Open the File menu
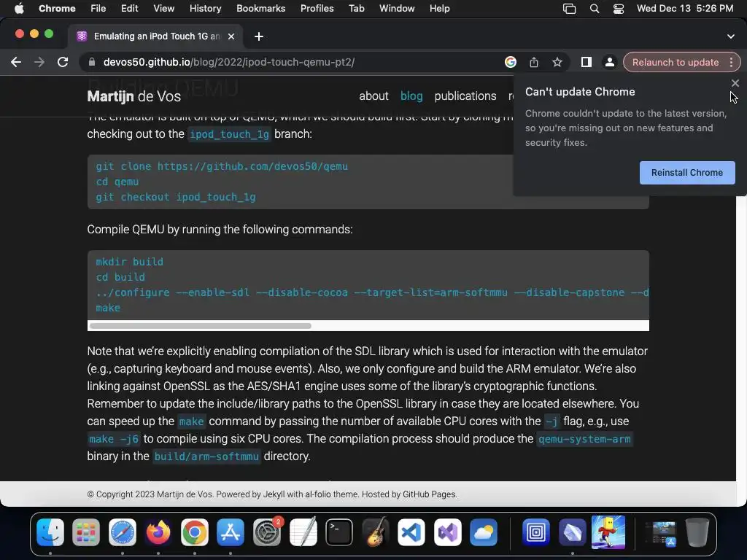Image resolution: width=747 pixels, height=560 pixels. [98, 9]
